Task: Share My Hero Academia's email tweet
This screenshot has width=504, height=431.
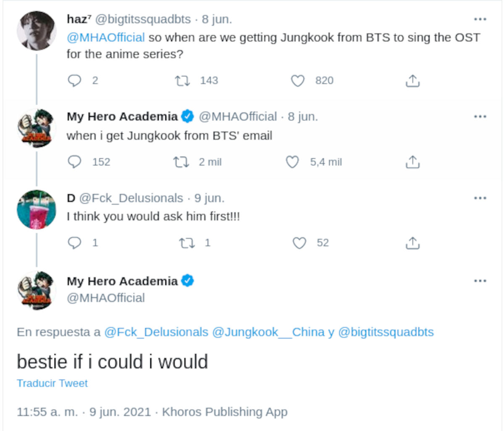Action: [412, 162]
